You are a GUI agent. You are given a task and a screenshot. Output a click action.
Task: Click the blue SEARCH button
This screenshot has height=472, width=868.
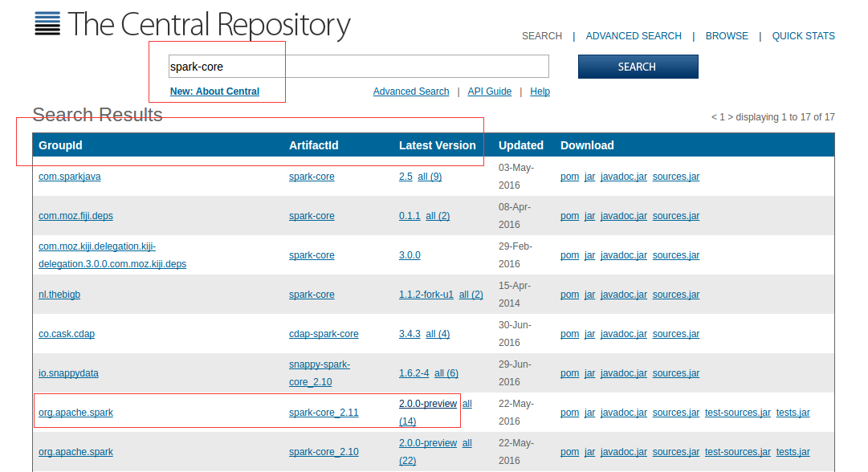(638, 67)
